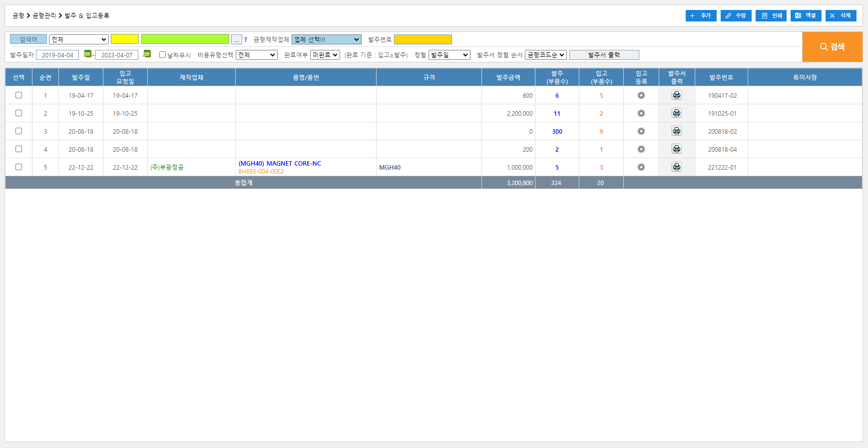
Task: Enable the 날짜무시 checkbox
Action: click(x=162, y=55)
